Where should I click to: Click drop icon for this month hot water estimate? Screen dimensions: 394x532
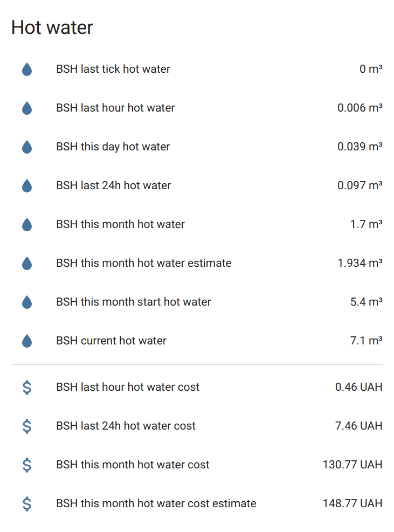27,263
